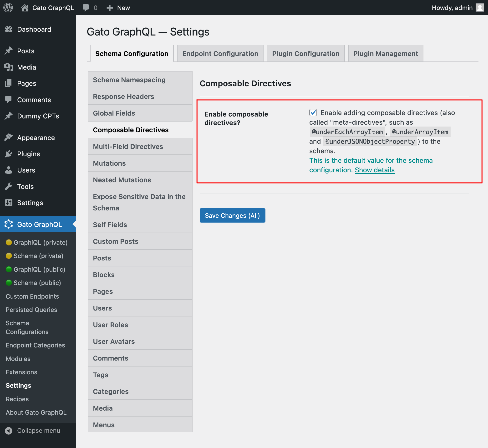
Task: Open User Roles settings section
Action: pyautogui.click(x=140, y=325)
